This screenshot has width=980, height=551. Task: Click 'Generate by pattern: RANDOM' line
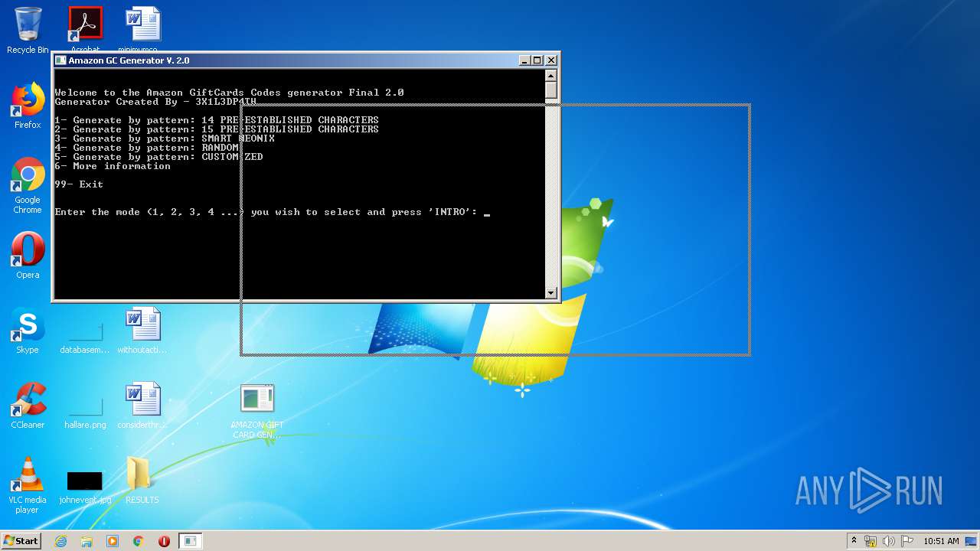[x=147, y=148]
